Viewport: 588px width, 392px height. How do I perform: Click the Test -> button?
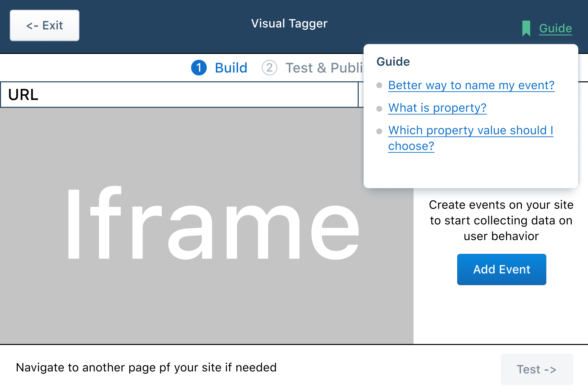[537, 369]
